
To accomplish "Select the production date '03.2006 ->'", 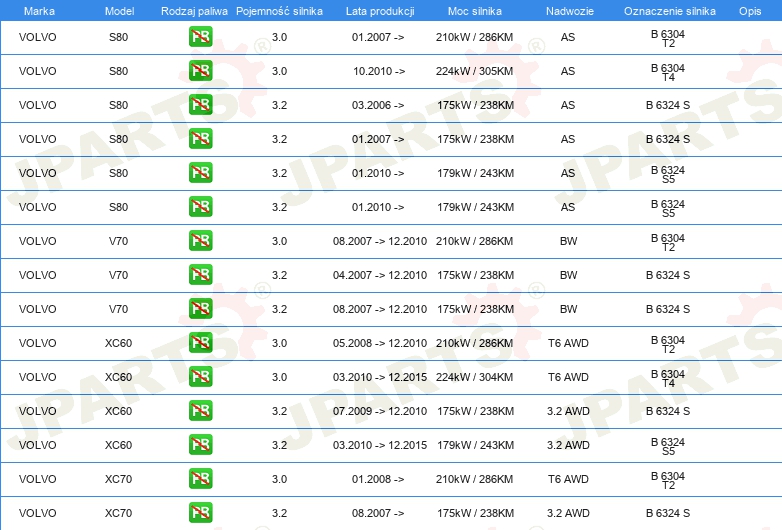I will click(378, 105).
